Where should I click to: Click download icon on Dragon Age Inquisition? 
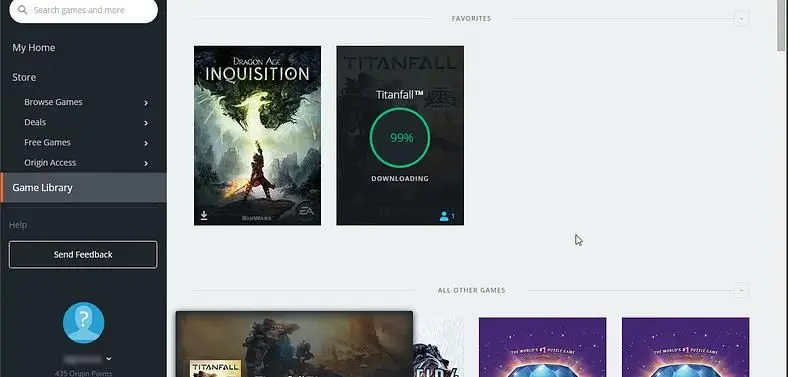click(x=204, y=216)
